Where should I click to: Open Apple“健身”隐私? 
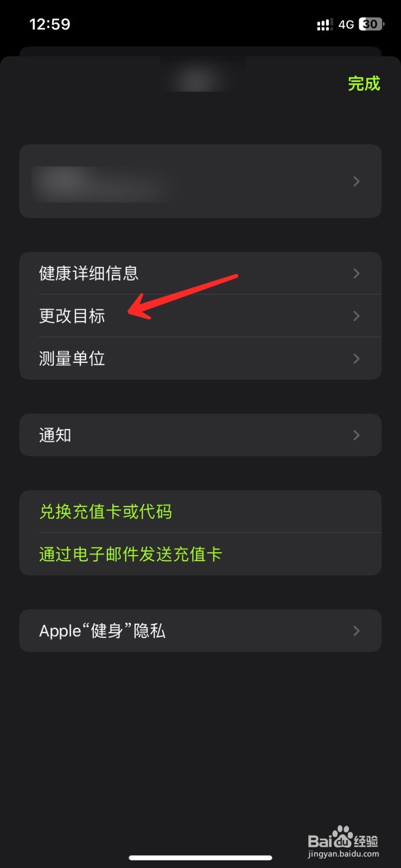click(200, 630)
